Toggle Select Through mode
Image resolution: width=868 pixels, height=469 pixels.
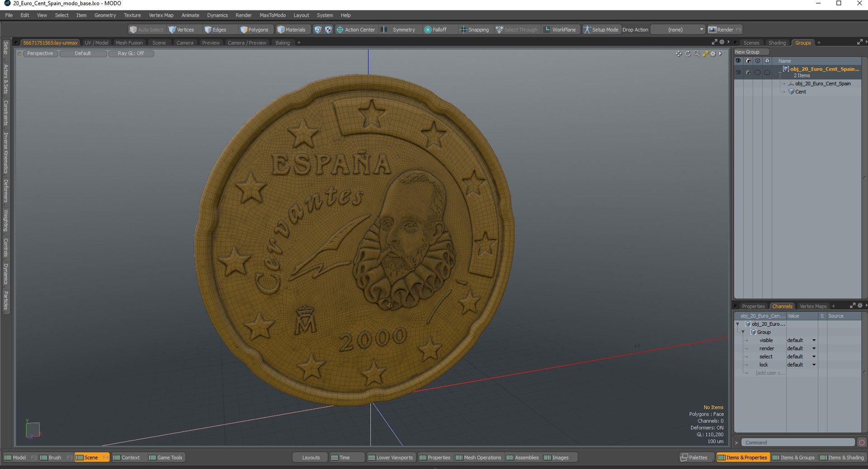coord(517,29)
